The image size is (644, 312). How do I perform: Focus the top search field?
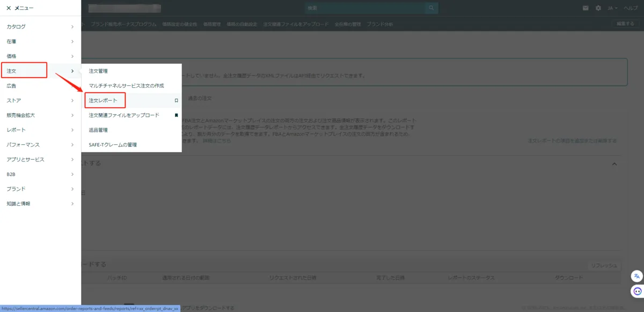[364, 8]
